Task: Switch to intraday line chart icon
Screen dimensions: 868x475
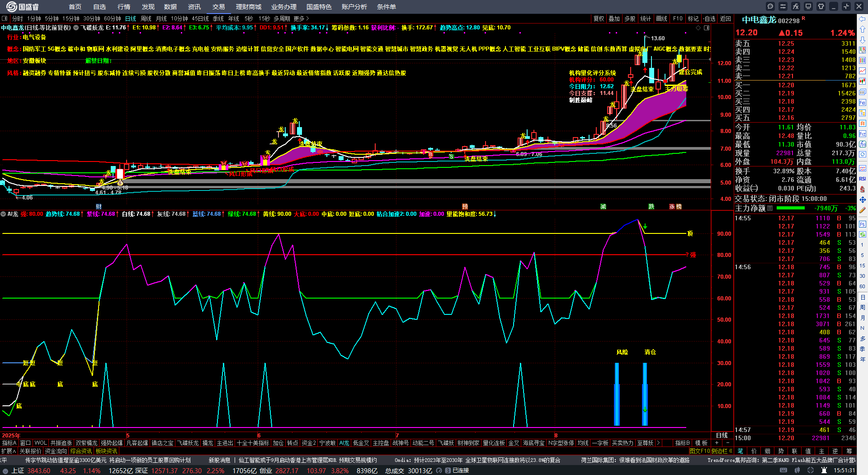Action: coord(863,71)
